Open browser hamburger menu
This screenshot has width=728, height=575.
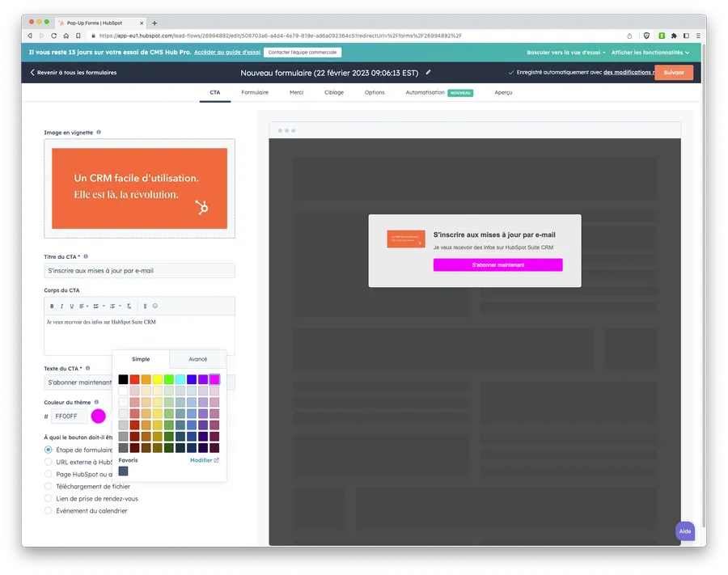coord(698,36)
